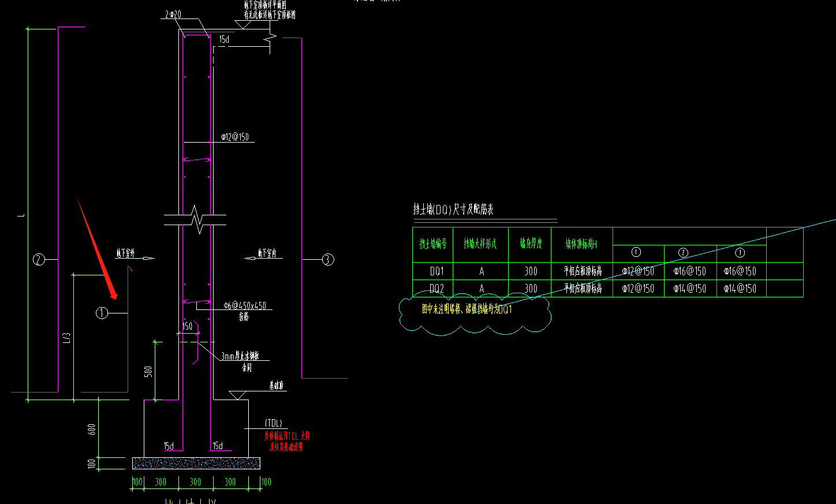The image size is (836, 504).
Task: Select the A cell in the DQ1 row
Action: click(x=482, y=271)
